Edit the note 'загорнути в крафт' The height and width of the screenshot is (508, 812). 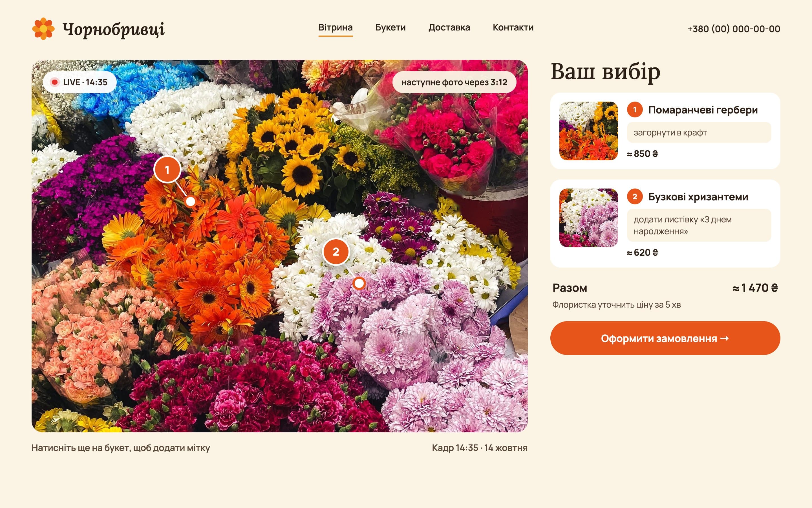coord(699,132)
